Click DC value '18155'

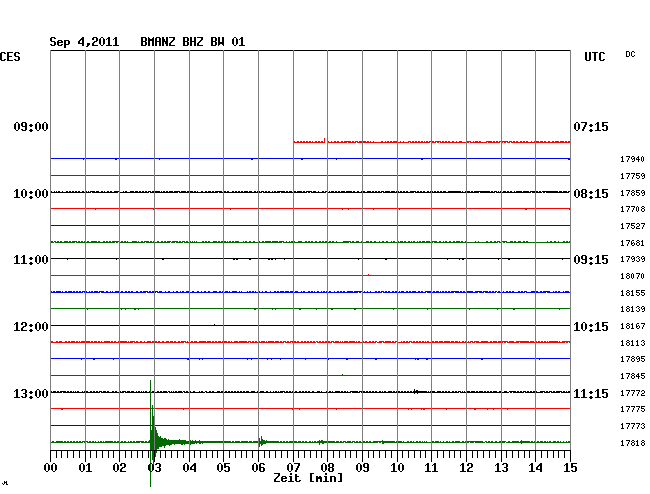pos(633,293)
